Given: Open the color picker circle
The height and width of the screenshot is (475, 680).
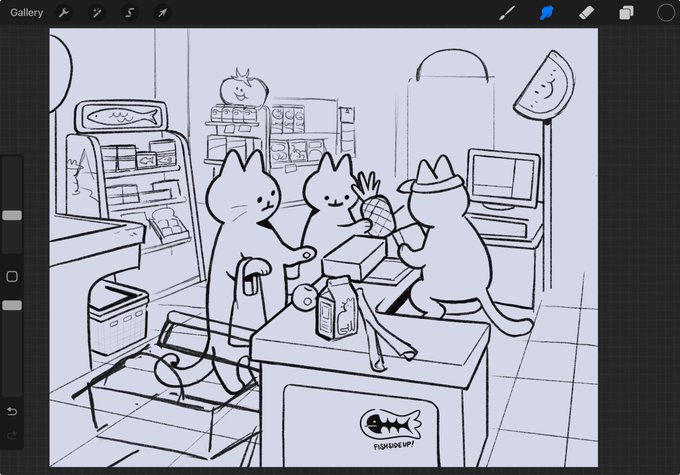Looking at the screenshot, I should (x=666, y=13).
